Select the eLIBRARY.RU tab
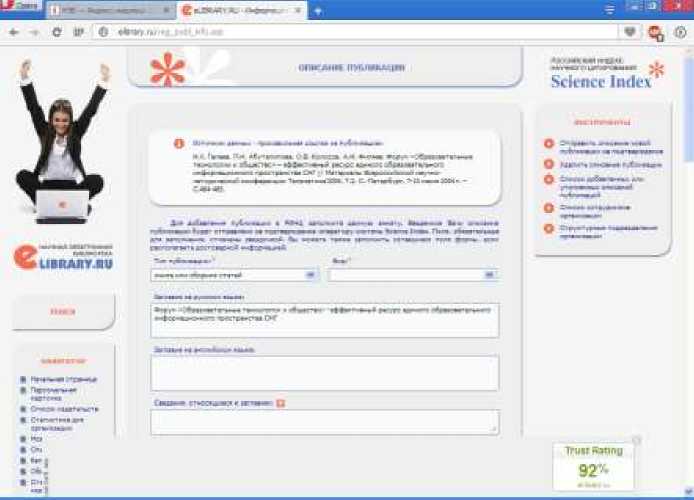This screenshot has width=694, height=500. point(242,11)
